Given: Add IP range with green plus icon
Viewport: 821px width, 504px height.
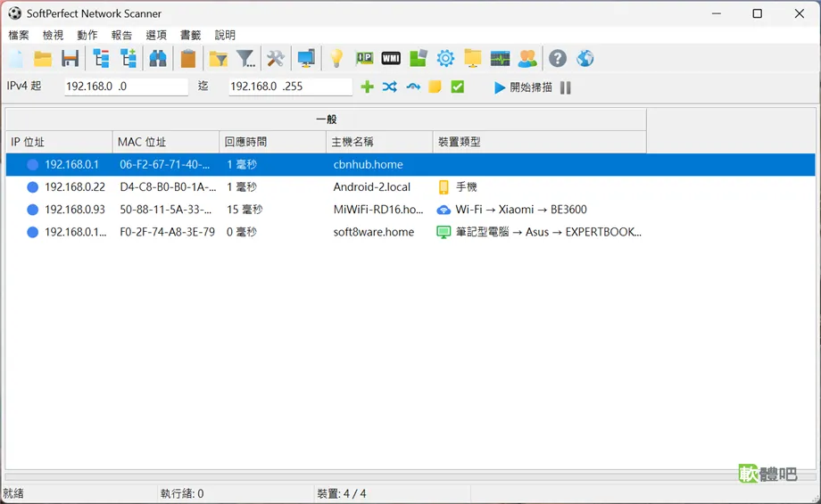Looking at the screenshot, I should pos(368,87).
